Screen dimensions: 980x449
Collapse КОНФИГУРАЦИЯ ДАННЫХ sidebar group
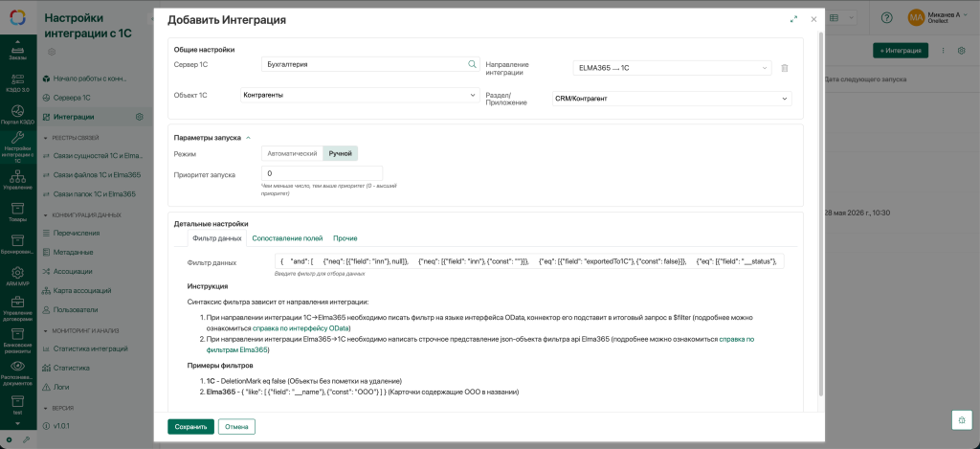pos(46,215)
